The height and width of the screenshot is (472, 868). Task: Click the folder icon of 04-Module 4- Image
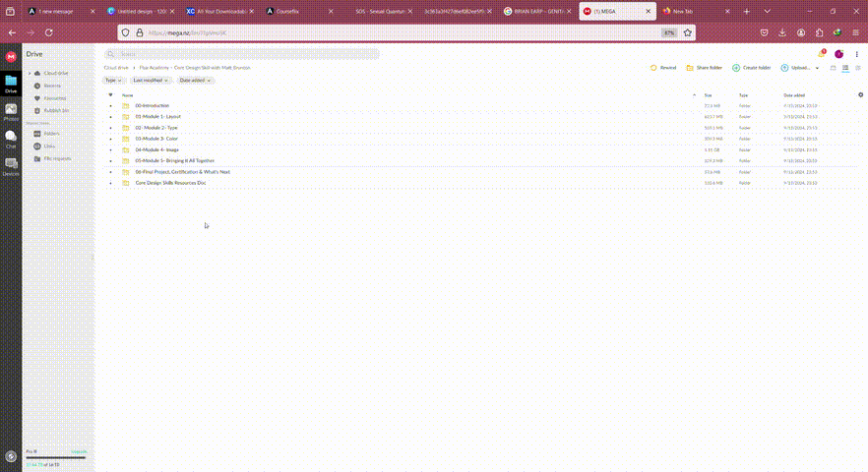pos(126,149)
